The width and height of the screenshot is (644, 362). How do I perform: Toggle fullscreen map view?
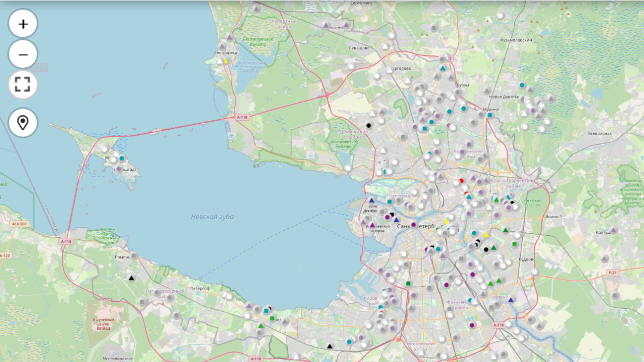pyautogui.click(x=23, y=84)
